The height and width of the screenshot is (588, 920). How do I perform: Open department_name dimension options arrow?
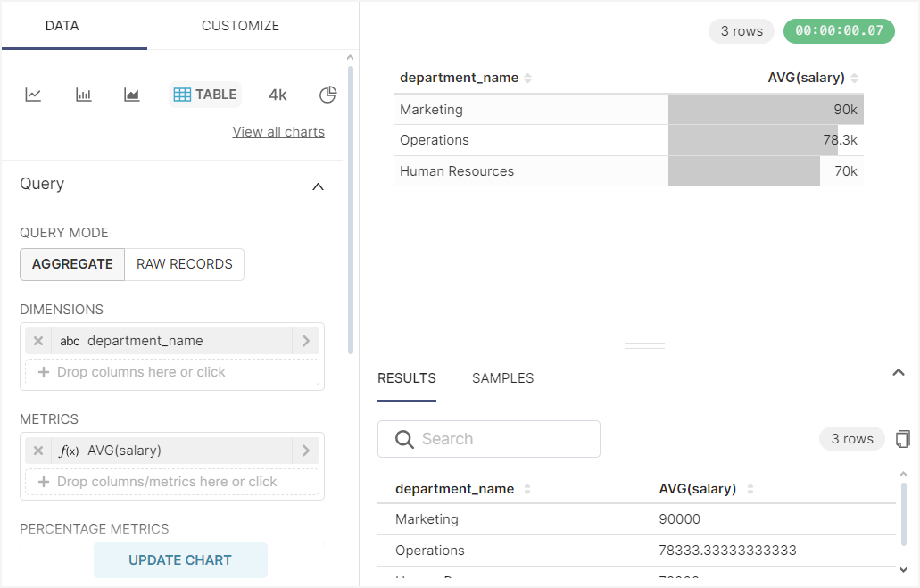[305, 341]
